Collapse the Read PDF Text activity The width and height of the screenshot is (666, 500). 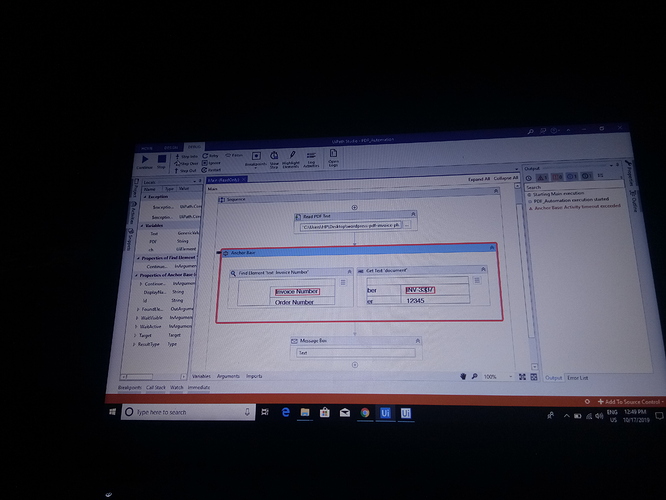click(x=413, y=214)
